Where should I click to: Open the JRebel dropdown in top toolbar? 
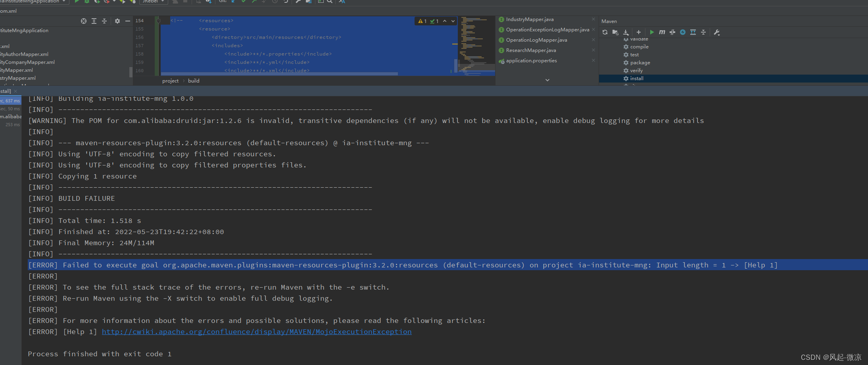pyautogui.click(x=154, y=2)
